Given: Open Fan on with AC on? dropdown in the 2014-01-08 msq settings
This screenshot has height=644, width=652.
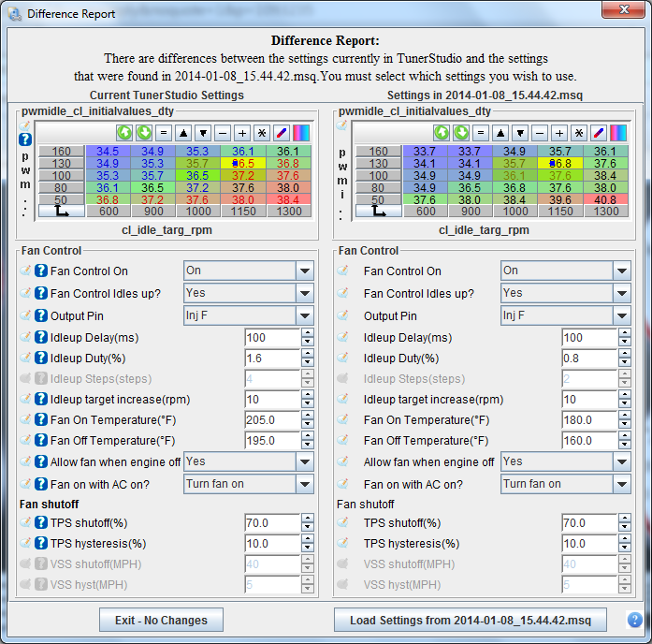Looking at the screenshot, I should click(x=622, y=484).
